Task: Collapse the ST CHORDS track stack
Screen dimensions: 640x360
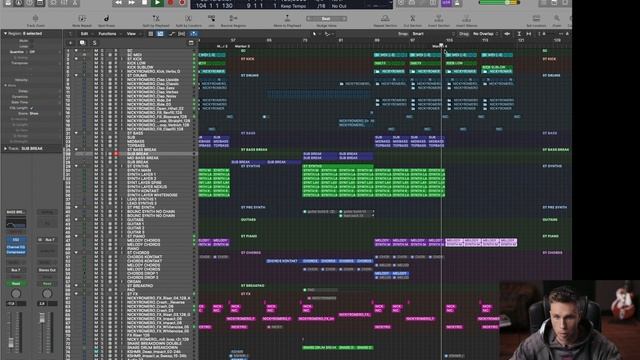Action: [x=76, y=253]
